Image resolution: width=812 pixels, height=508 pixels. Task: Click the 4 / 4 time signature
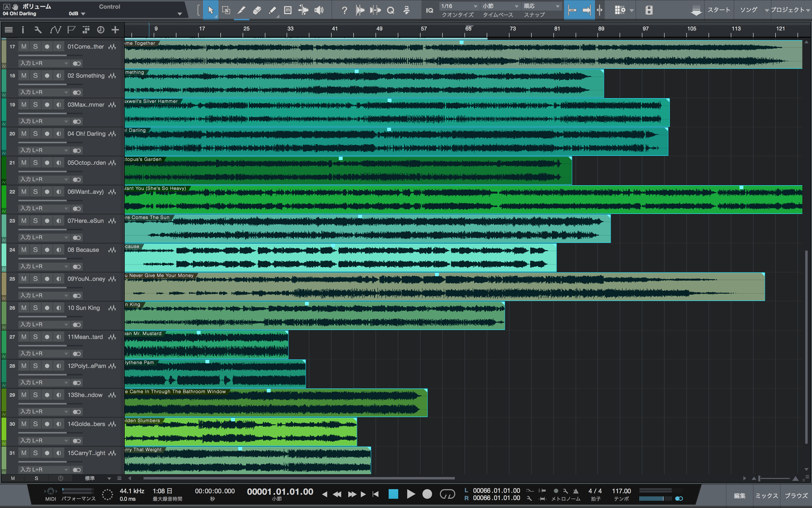point(595,491)
